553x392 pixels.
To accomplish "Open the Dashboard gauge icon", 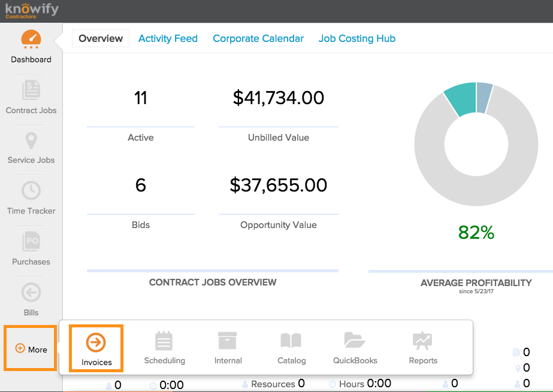I will click(x=31, y=39).
